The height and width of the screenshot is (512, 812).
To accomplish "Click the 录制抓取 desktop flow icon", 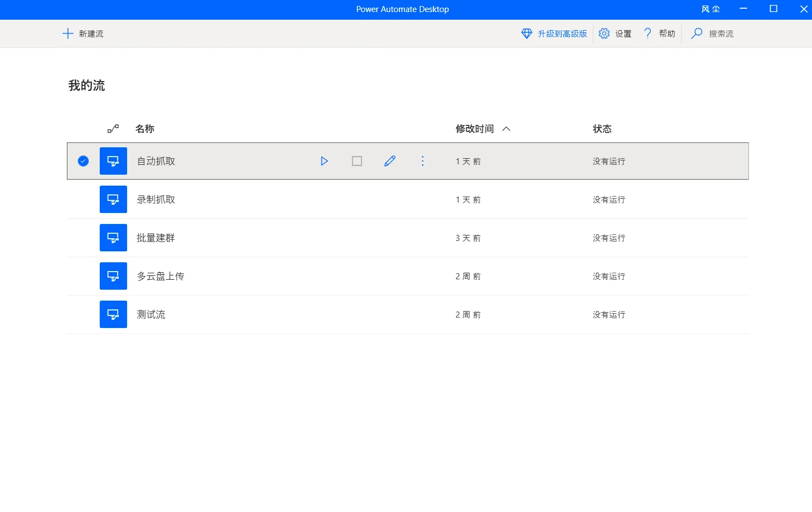I will point(113,199).
